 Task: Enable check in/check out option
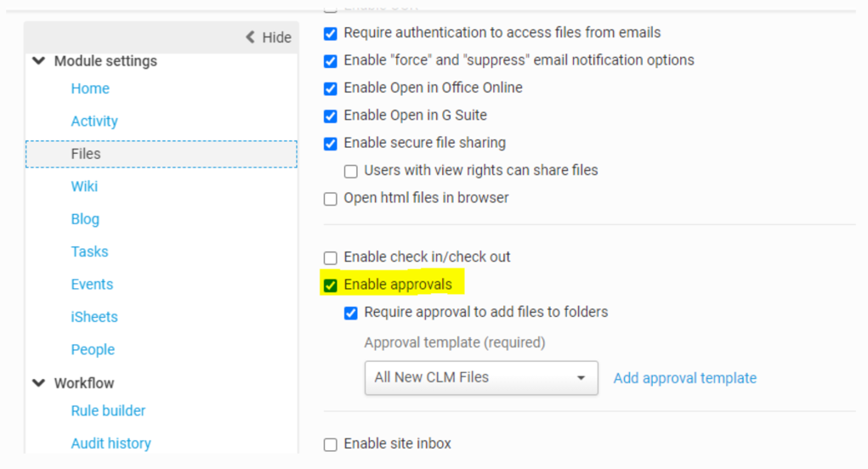(x=331, y=257)
